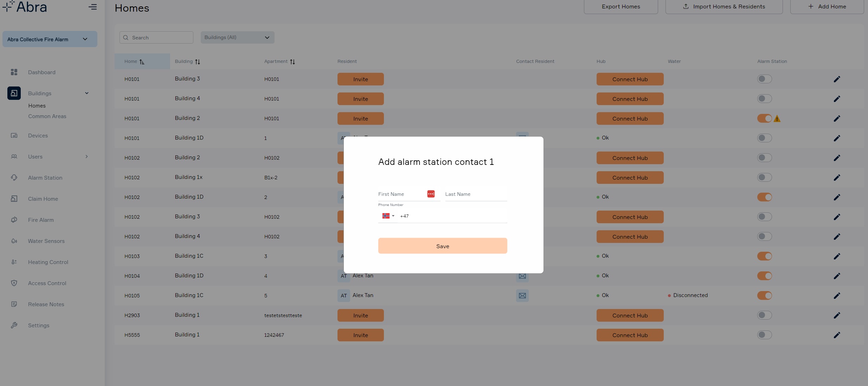The height and width of the screenshot is (386, 868).
Task: Click the warning triangle in the Building 2 H0101 row
Action: (x=777, y=119)
